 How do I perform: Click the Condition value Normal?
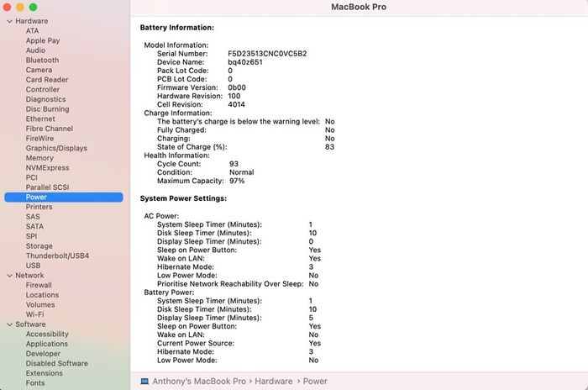(242, 172)
